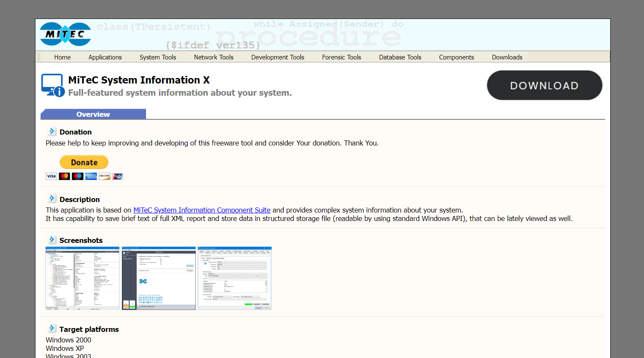The width and height of the screenshot is (644, 358).
Task: Click the arrow icon beside Description
Action: pos(52,198)
